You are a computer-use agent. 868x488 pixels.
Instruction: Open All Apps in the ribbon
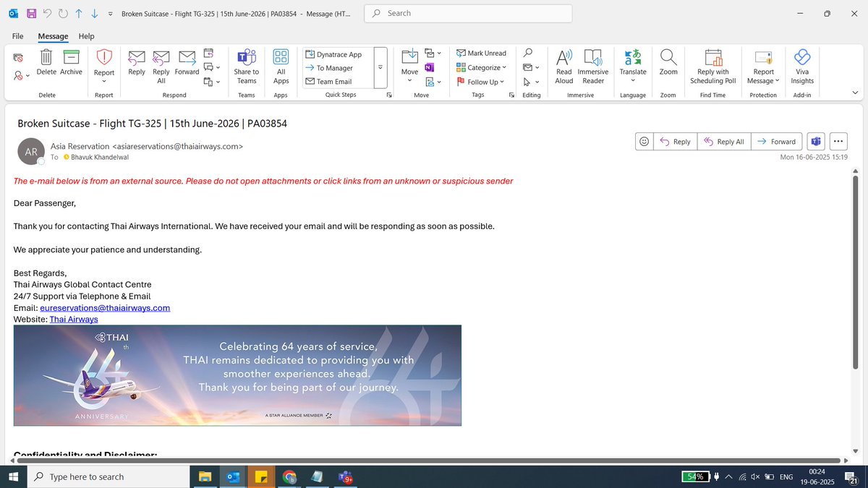coord(281,67)
